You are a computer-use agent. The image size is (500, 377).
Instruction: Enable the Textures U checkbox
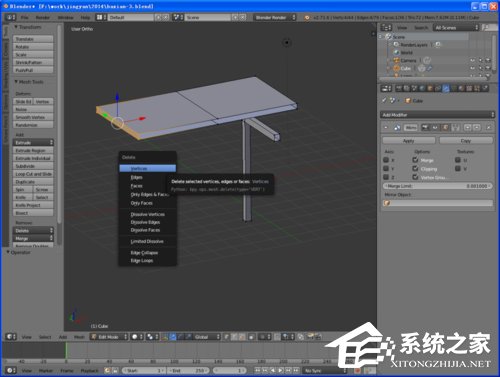pyautogui.click(x=458, y=160)
